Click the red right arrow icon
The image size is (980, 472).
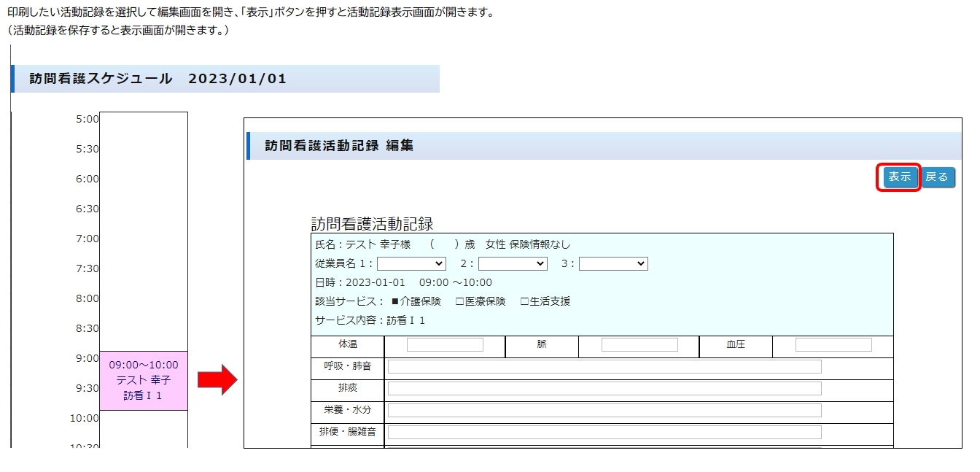click(217, 381)
